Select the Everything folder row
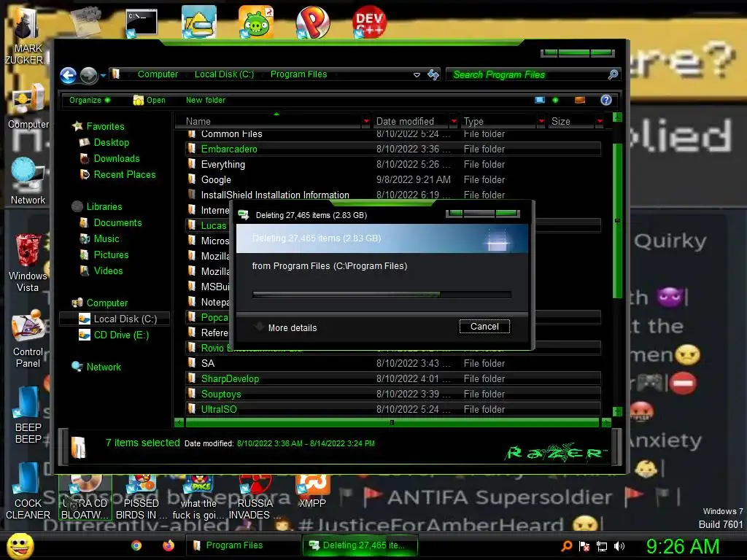 pyautogui.click(x=392, y=164)
